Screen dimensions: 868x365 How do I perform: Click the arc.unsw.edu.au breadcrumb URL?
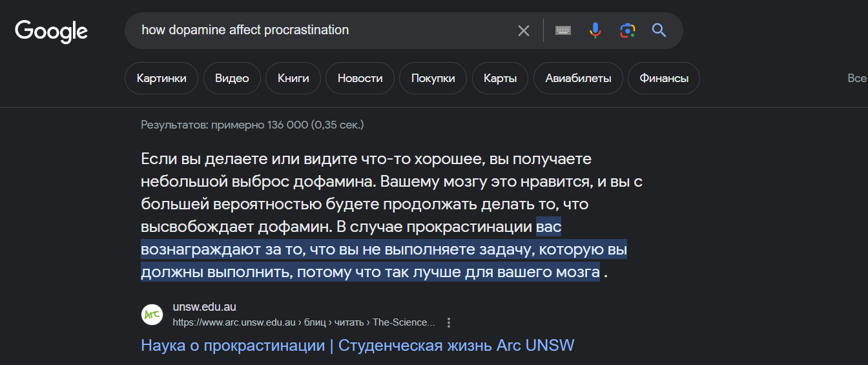304,322
